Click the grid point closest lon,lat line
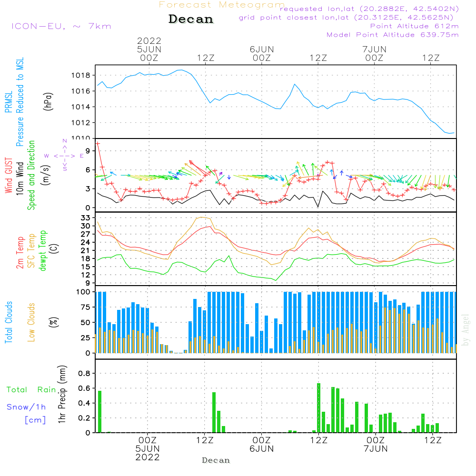This screenshot has width=476, height=476. [x=346, y=18]
